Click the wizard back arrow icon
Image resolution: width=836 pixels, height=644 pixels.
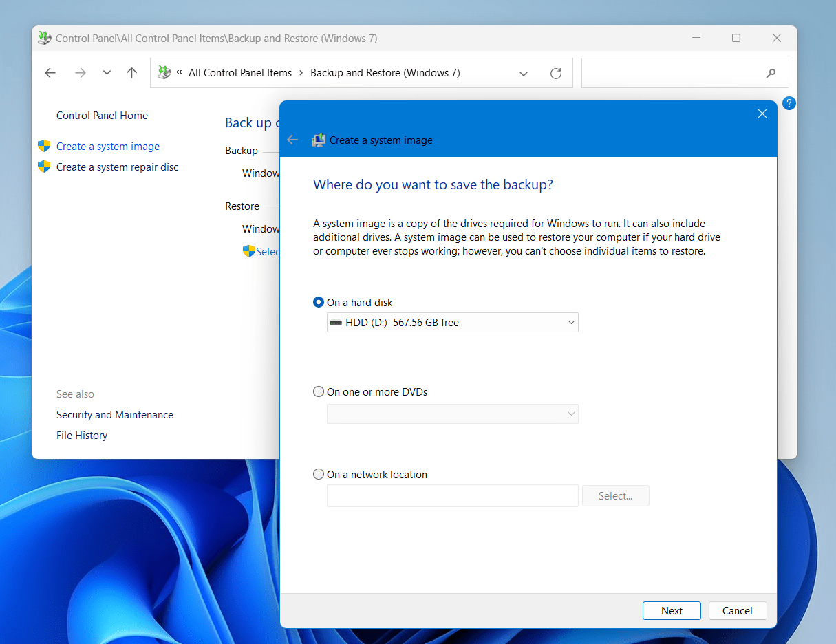click(x=292, y=140)
